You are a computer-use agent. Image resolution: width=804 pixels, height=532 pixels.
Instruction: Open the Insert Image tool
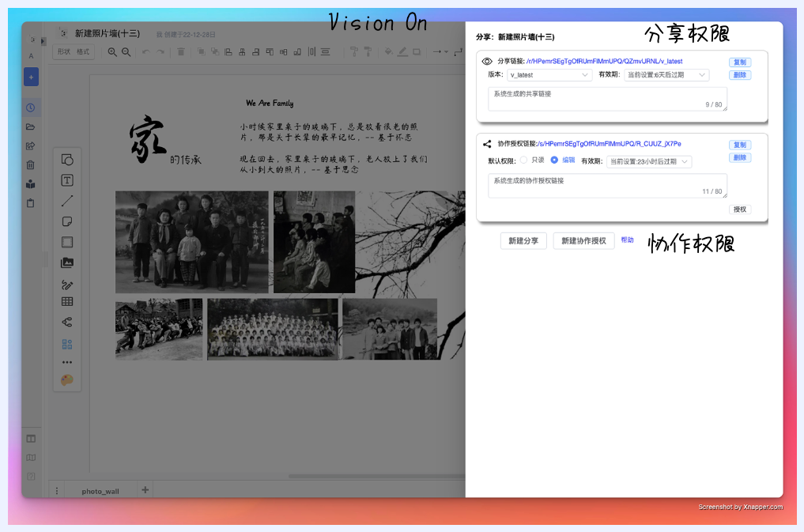(x=67, y=262)
